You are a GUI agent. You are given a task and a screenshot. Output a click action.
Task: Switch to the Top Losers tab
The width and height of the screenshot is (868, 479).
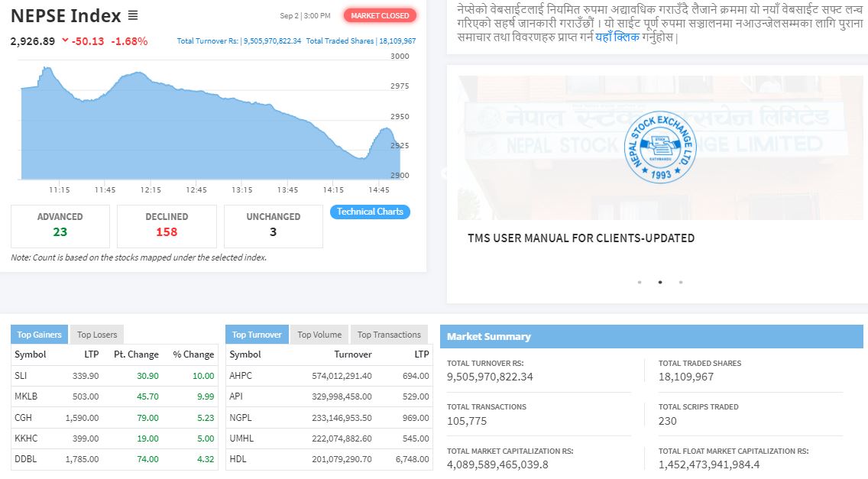point(97,335)
